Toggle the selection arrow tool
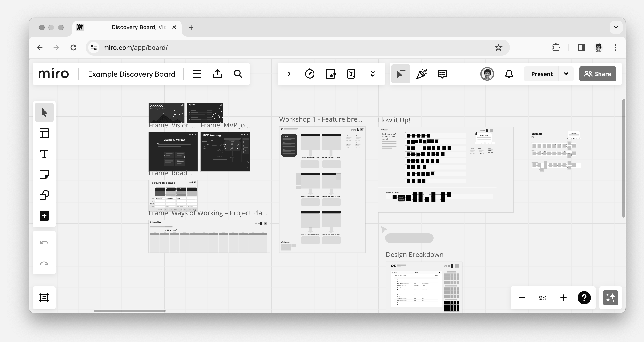Viewport: 644px width, 342px height. point(44,112)
